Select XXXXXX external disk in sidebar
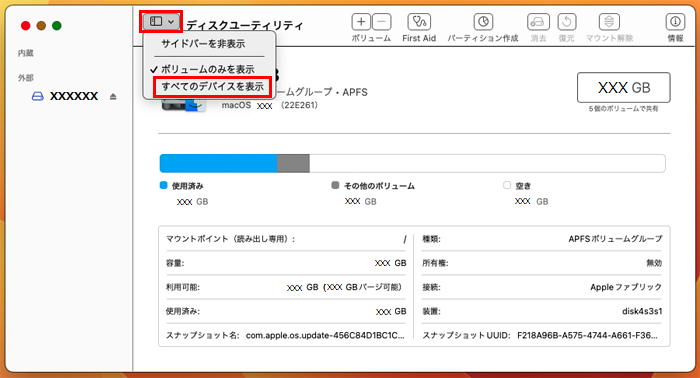Viewport: 700px width, 378px height. coord(74,96)
